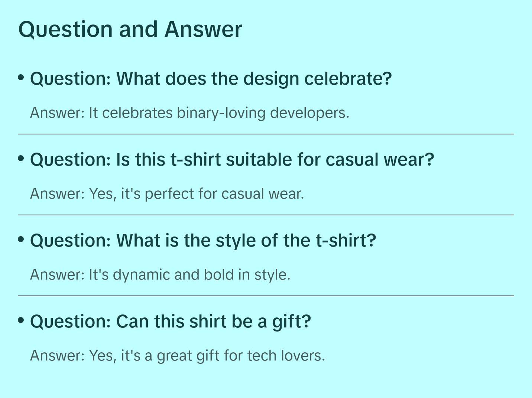Click the "Question and Answer" heading
532x398 pixels.
coord(130,29)
